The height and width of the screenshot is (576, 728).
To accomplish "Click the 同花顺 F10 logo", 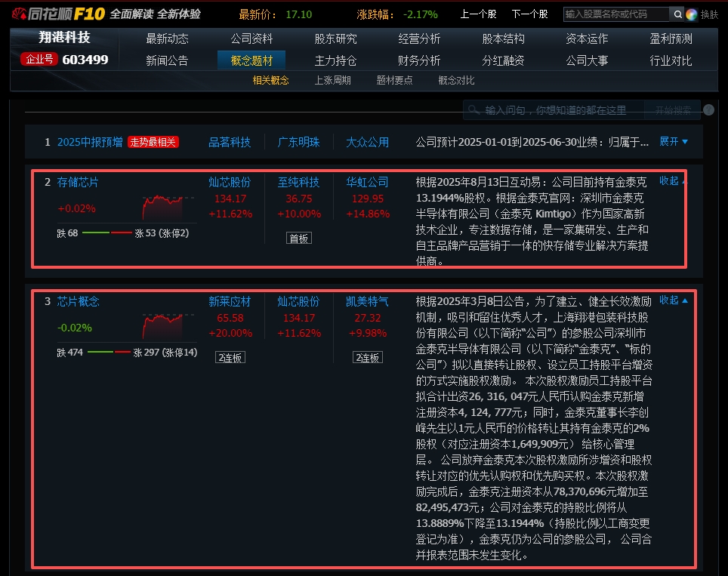I will pyautogui.click(x=59, y=14).
